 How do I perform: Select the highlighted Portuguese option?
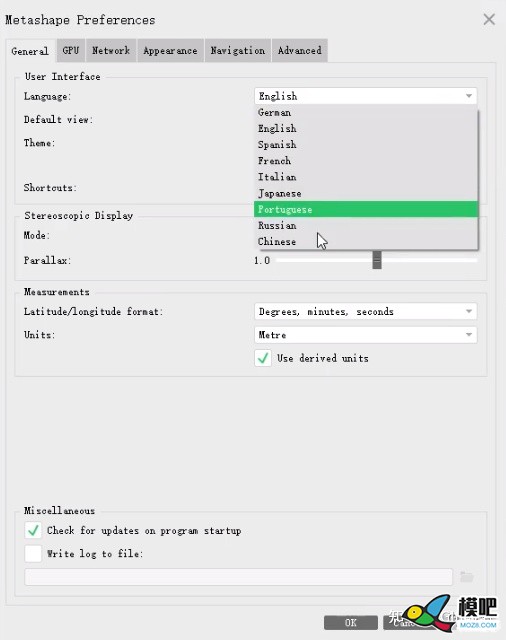pyautogui.click(x=366, y=209)
